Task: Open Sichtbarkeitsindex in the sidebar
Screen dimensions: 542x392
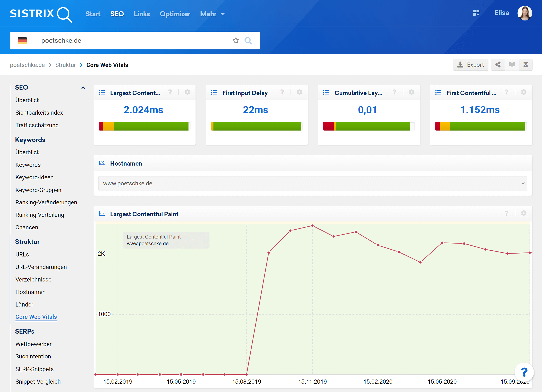Action: (x=39, y=113)
